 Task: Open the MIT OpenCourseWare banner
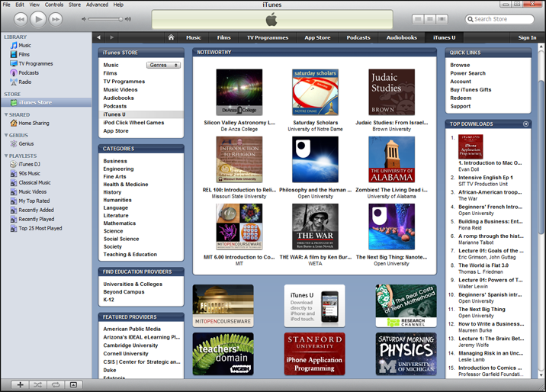pyautogui.click(x=223, y=306)
